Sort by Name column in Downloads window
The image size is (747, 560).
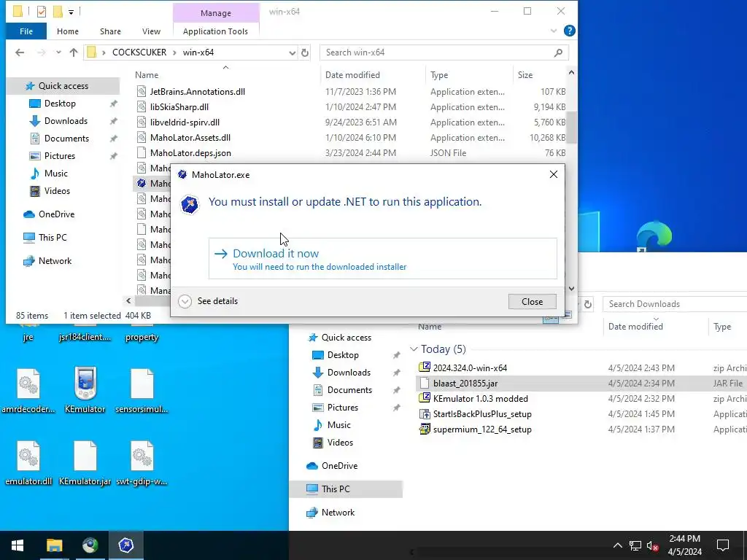point(430,327)
